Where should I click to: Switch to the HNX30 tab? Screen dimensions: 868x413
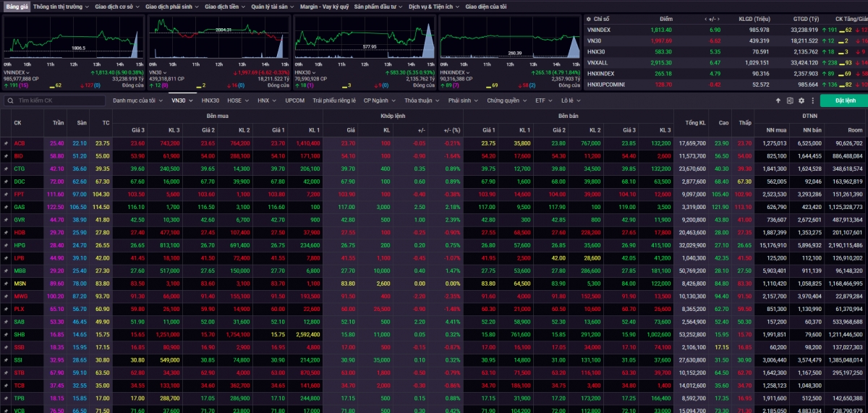pyautogui.click(x=210, y=101)
